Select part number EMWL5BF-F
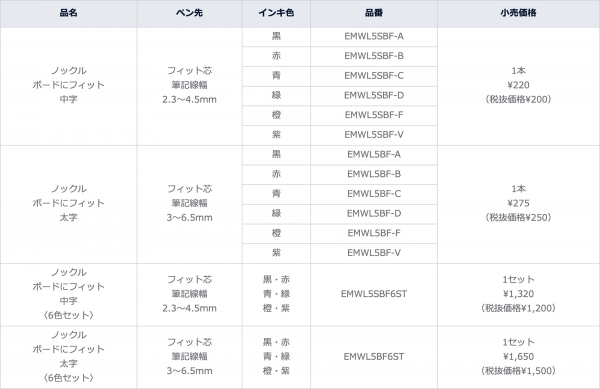The height and width of the screenshot is (389, 600). (x=374, y=233)
